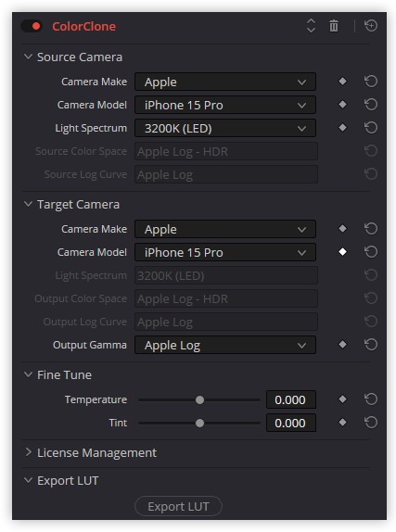The image size is (396, 532).
Task: Collapse the Target Camera section header
Action: [x=72, y=205]
